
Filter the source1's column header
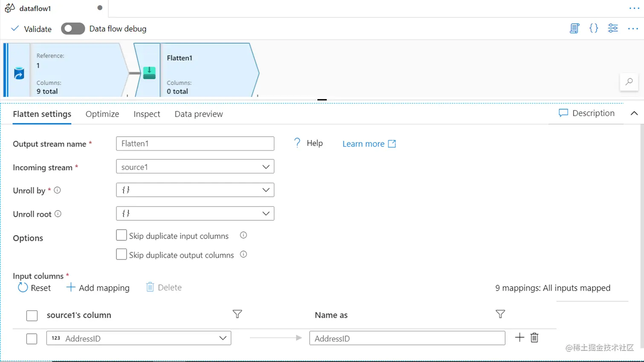pos(238,314)
